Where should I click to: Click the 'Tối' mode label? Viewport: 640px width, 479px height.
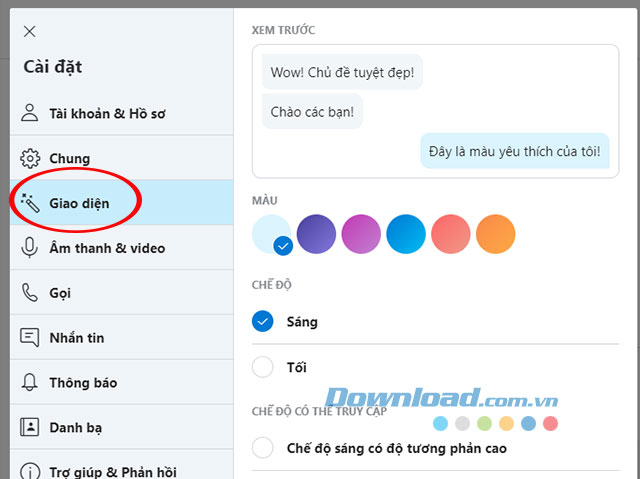(x=297, y=367)
